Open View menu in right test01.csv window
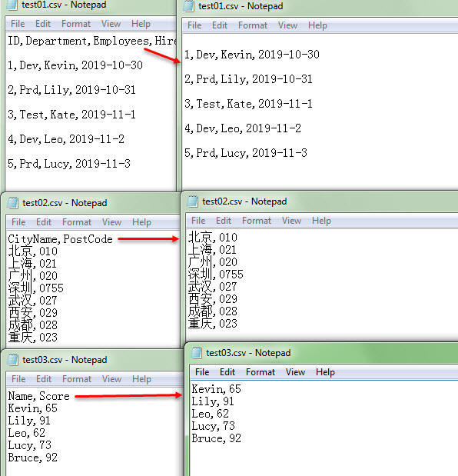The image size is (458, 476). (287, 25)
